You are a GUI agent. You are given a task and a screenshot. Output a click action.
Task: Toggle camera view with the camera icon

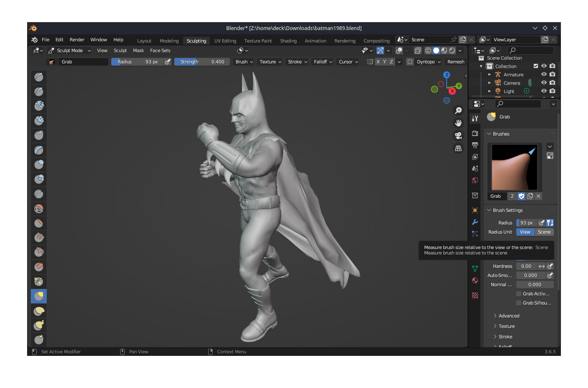pyautogui.click(x=458, y=136)
